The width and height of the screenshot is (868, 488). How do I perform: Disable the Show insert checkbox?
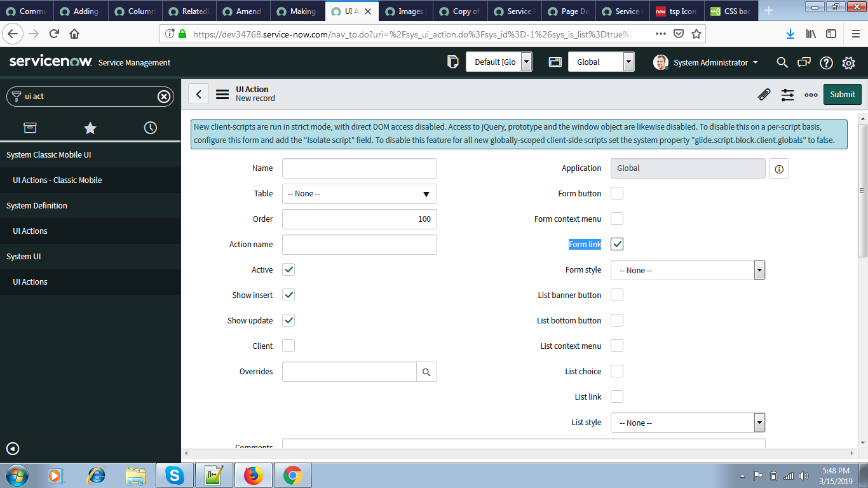click(288, 295)
